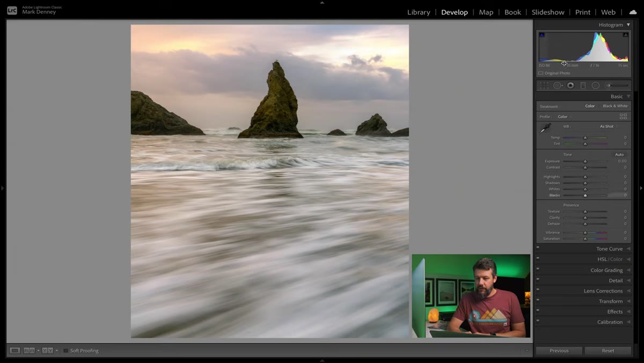Toggle the Detail panel switch
The image size is (644, 363).
(538, 279)
